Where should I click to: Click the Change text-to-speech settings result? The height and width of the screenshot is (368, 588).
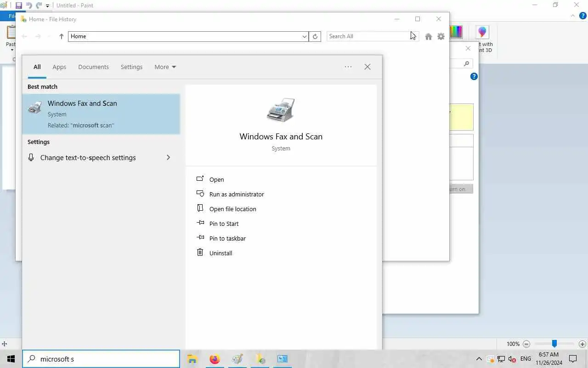pyautogui.click(x=101, y=157)
